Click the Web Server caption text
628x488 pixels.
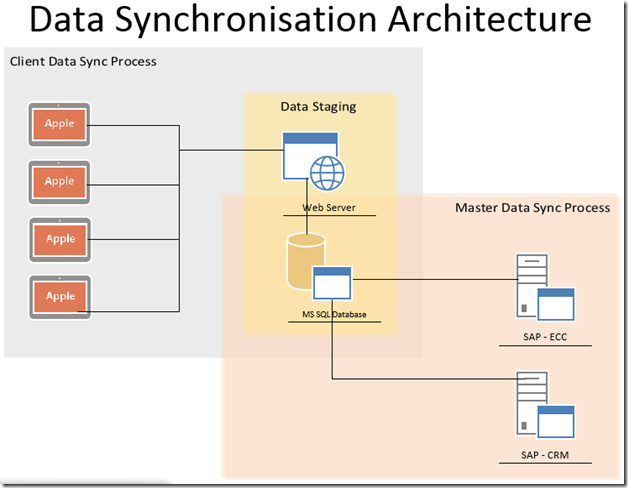329,208
